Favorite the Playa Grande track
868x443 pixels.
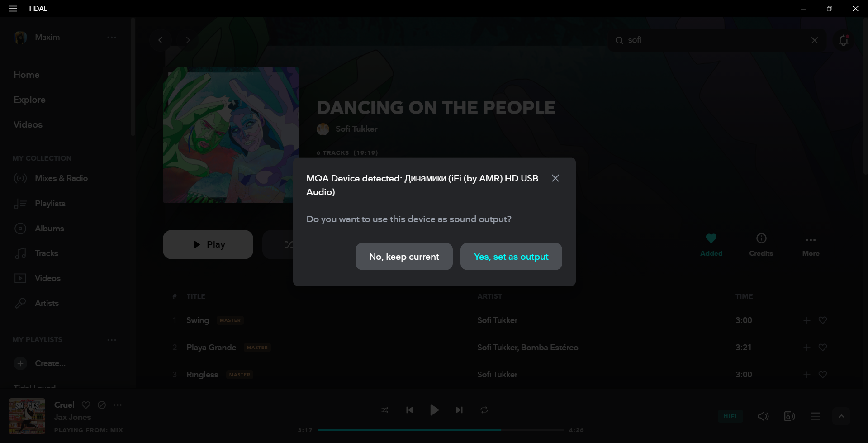click(823, 348)
